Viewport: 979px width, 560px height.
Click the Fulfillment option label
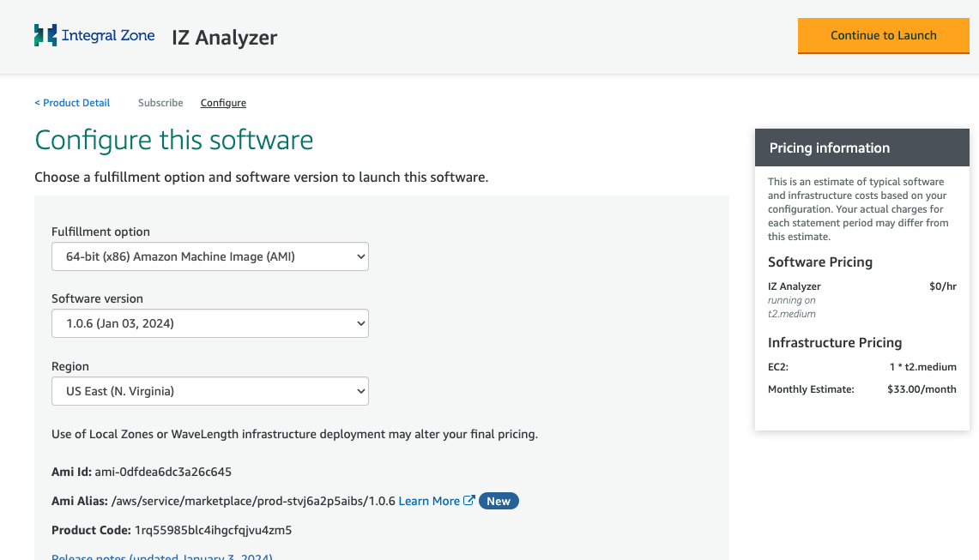100,232
